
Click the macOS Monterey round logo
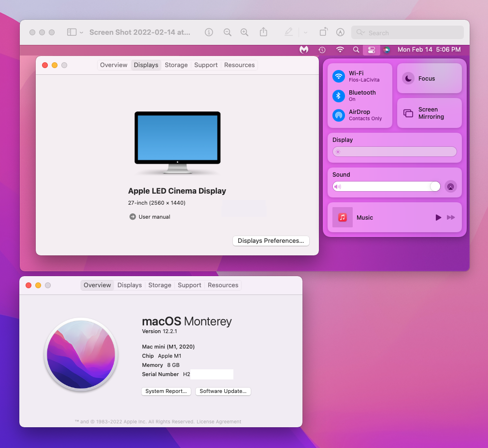[81, 354]
